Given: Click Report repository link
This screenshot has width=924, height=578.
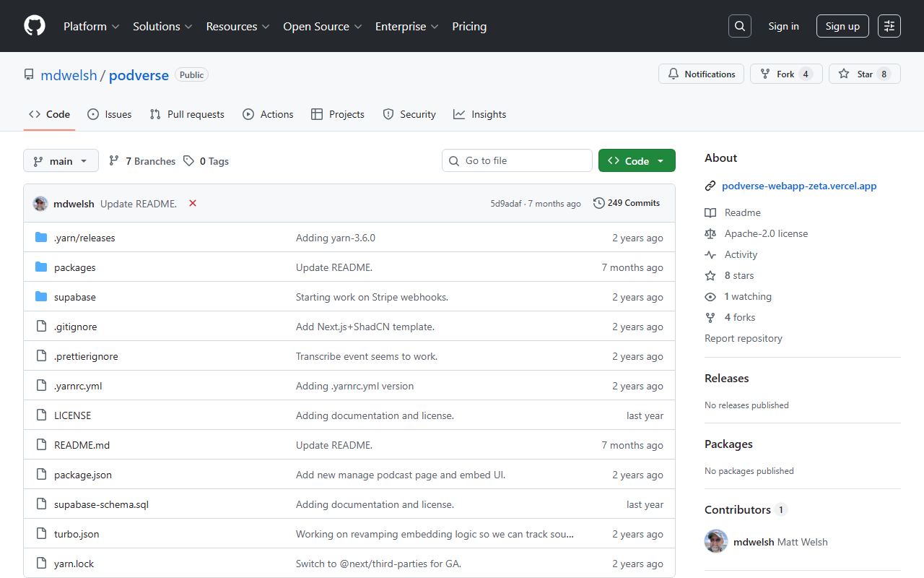Looking at the screenshot, I should [744, 338].
